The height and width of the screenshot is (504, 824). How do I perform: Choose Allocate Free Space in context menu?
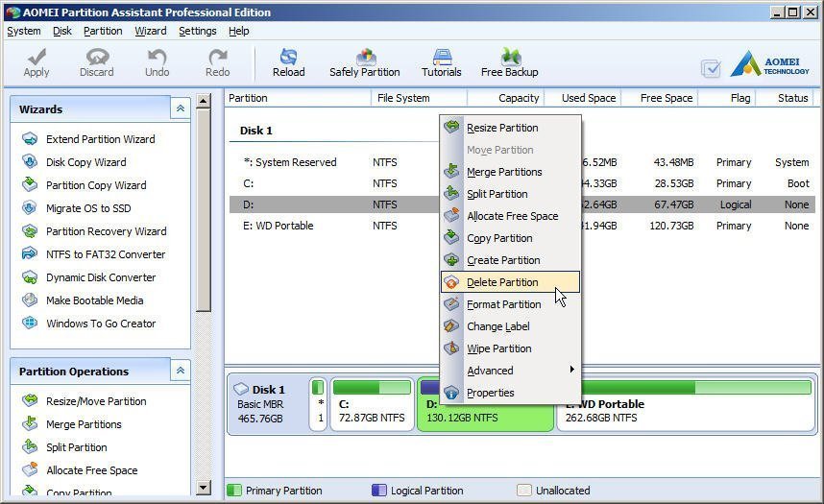[x=510, y=216]
